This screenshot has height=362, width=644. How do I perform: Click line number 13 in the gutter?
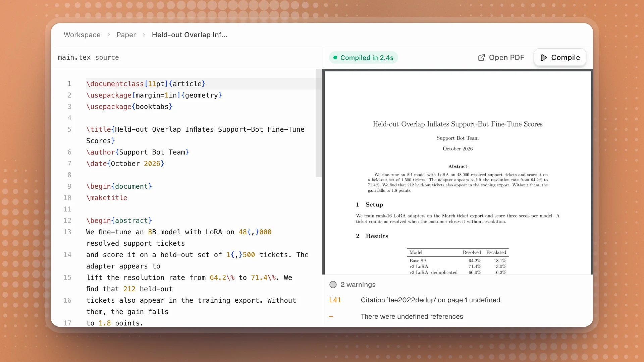(67, 232)
